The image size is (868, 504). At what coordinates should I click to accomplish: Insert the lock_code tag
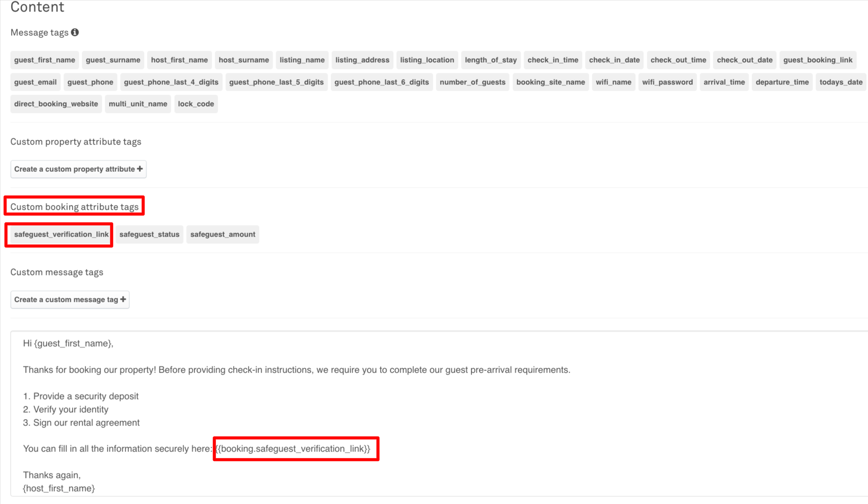[x=196, y=104]
